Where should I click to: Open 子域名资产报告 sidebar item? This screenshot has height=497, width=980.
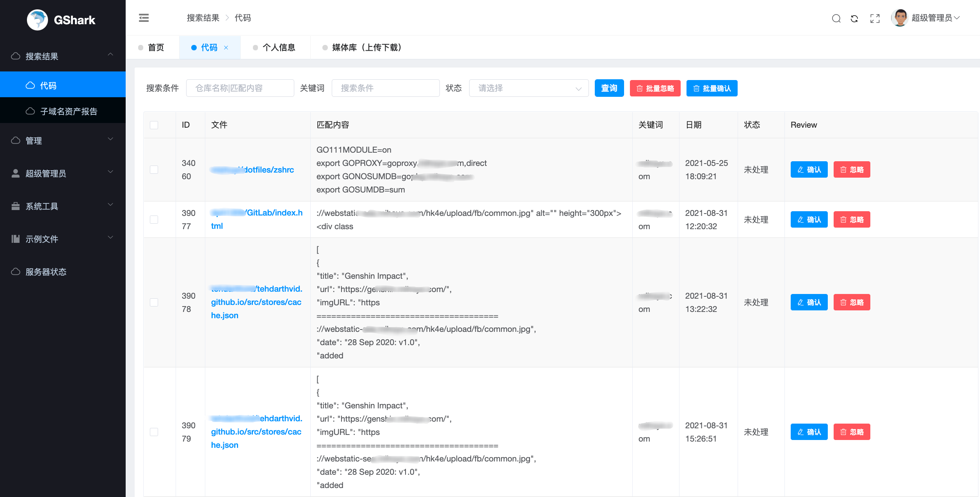point(69,111)
